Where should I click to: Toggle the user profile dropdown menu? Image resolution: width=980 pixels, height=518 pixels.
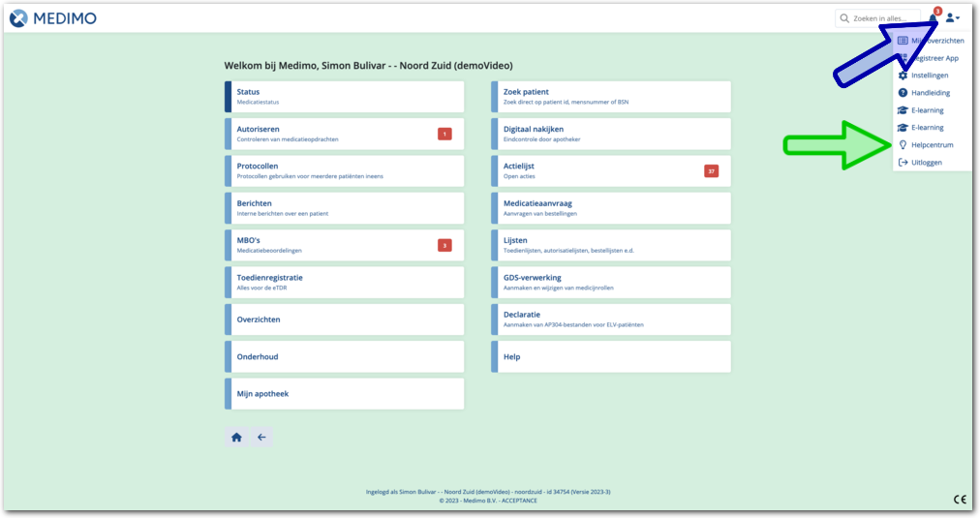(x=952, y=18)
